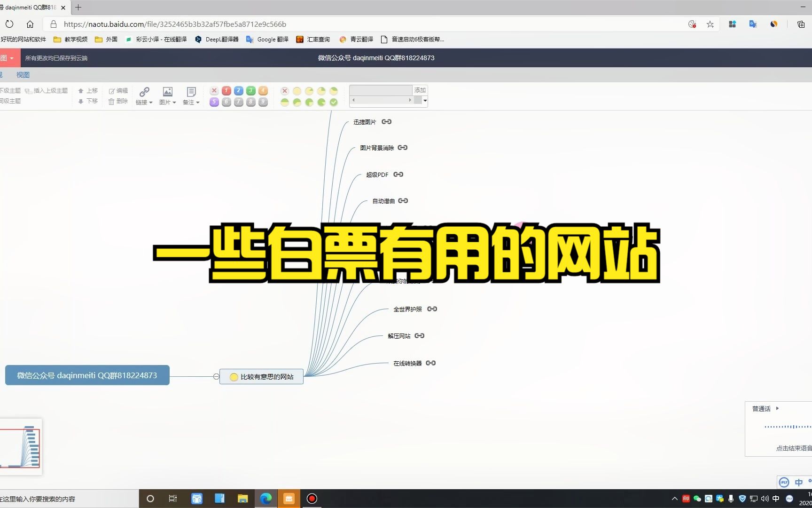Go to browser home page icon

click(x=30, y=24)
